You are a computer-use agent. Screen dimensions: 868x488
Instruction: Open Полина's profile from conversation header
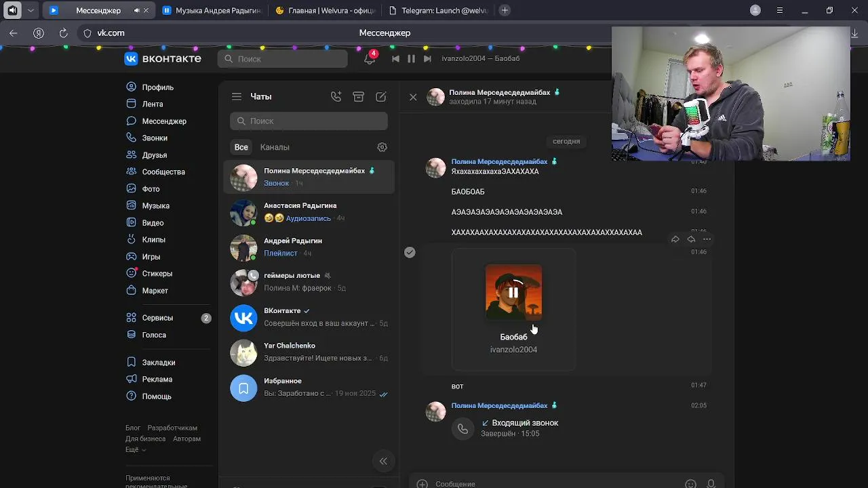click(499, 92)
